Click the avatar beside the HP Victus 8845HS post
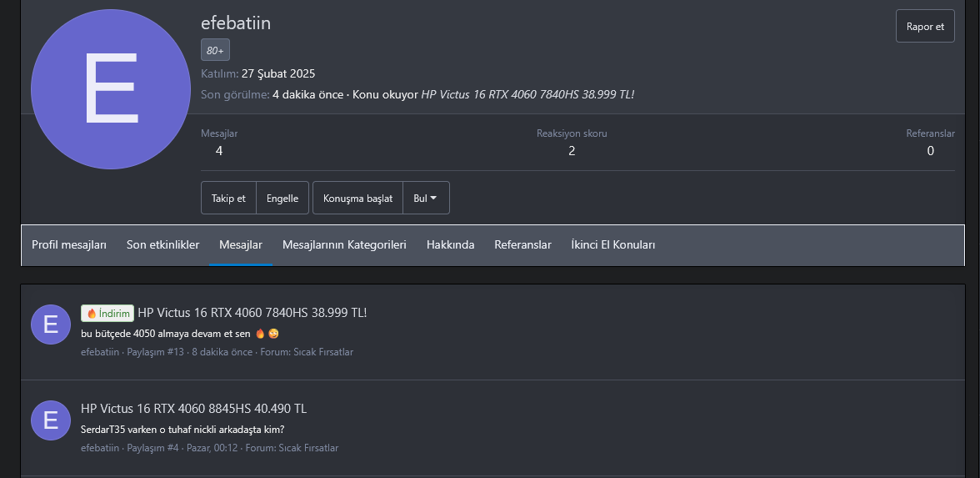This screenshot has width=980, height=478. click(x=51, y=420)
